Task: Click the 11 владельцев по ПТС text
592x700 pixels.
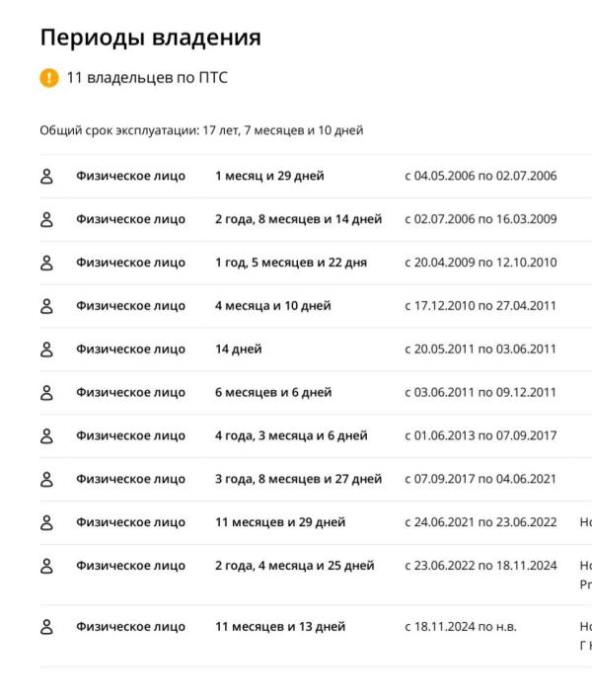Action: click(x=147, y=78)
